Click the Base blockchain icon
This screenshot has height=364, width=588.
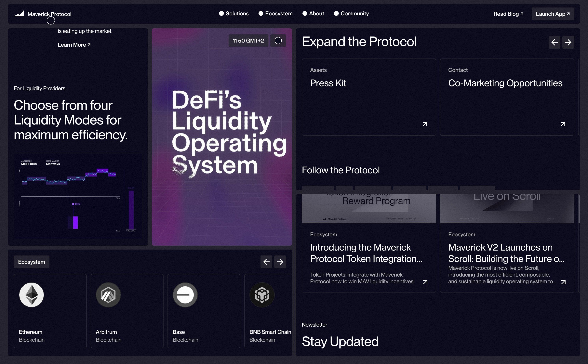click(185, 295)
